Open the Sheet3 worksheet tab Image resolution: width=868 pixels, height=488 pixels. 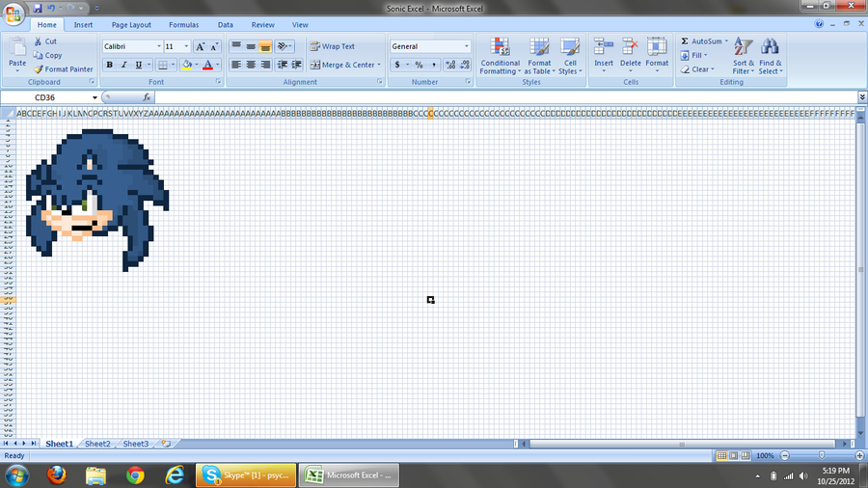136,444
